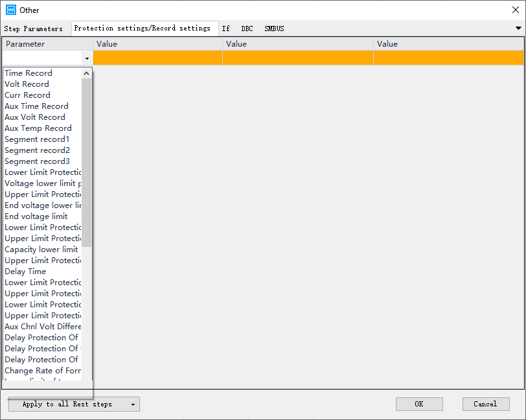Close the Other dialog window
The height and width of the screenshot is (420, 526).
[516, 10]
